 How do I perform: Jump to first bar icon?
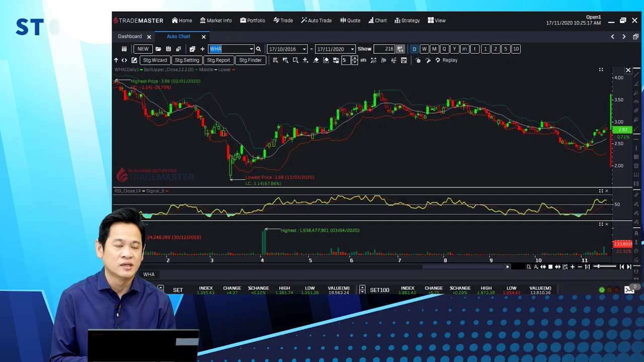pyautogui.click(x=621, y=266)
